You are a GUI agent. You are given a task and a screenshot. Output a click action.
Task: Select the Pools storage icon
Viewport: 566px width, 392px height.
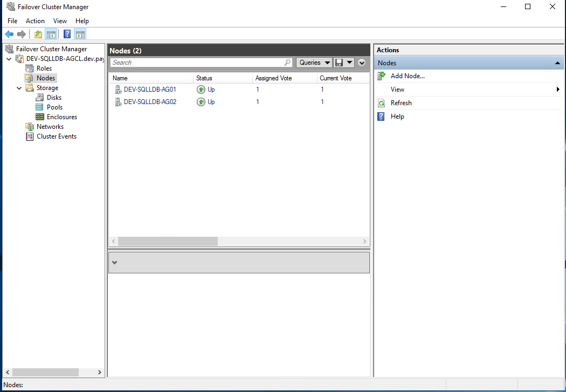point(40,107)
